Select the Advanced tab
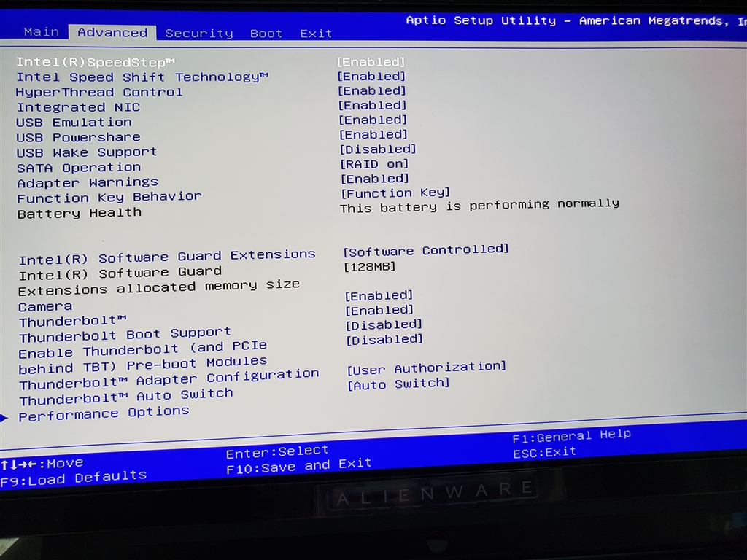 (112, 32)
